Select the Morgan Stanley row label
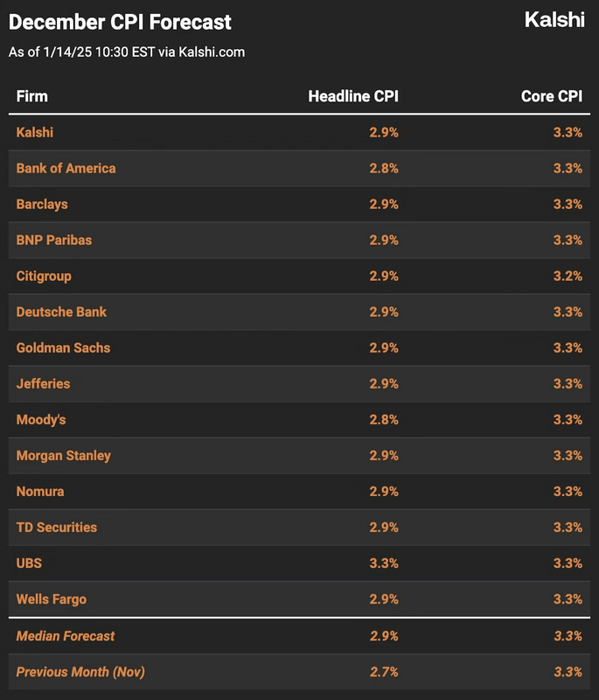 (64, 456)
